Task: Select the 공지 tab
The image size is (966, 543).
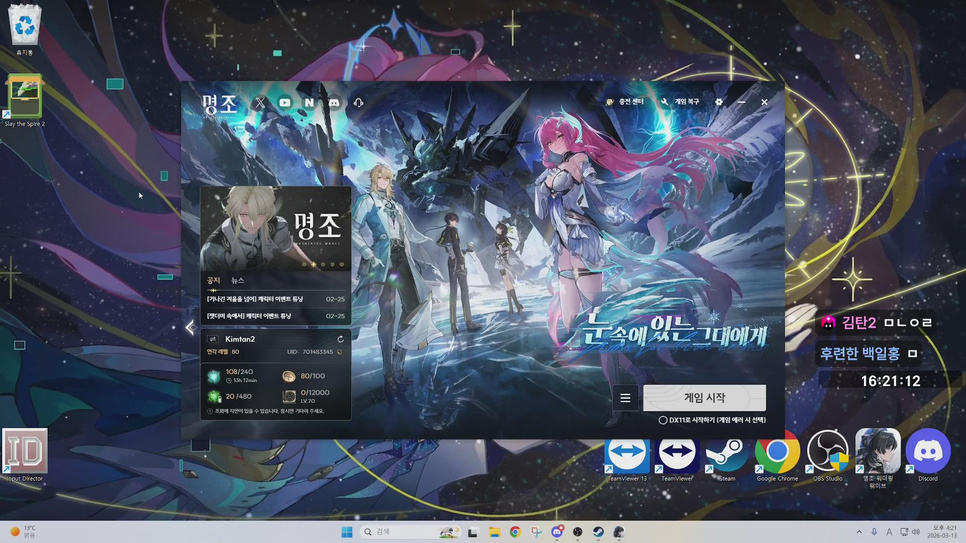Action: point(213,281)
